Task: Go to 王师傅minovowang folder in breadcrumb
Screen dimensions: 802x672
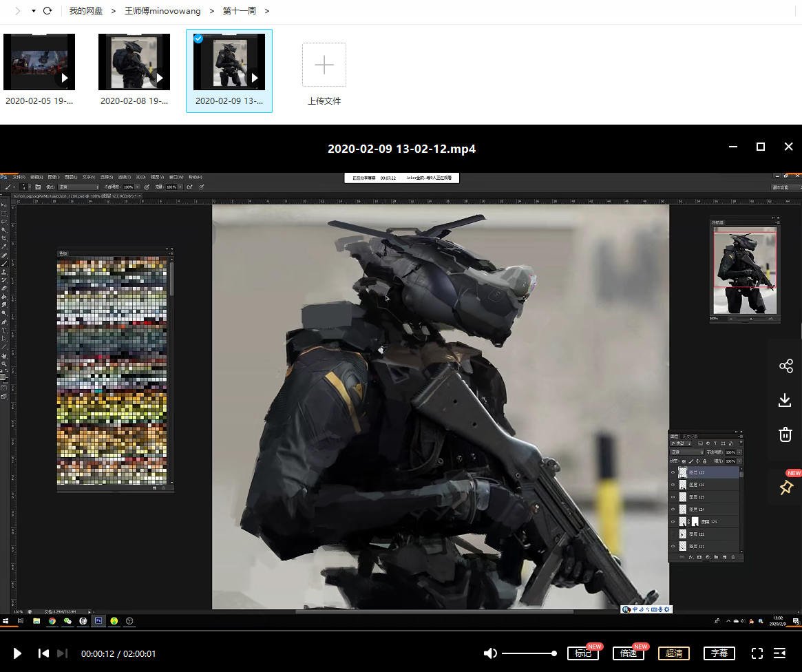Action: point(164,11)
